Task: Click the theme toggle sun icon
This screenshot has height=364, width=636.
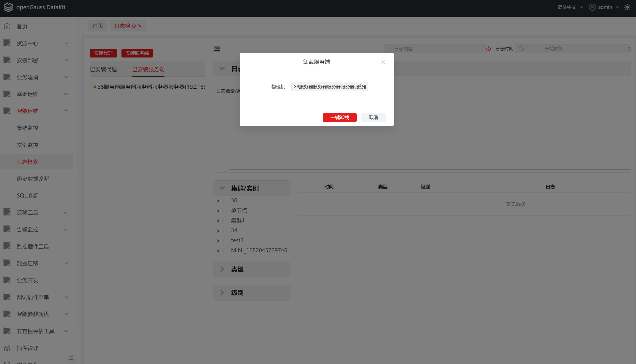Action: point(627,7)
